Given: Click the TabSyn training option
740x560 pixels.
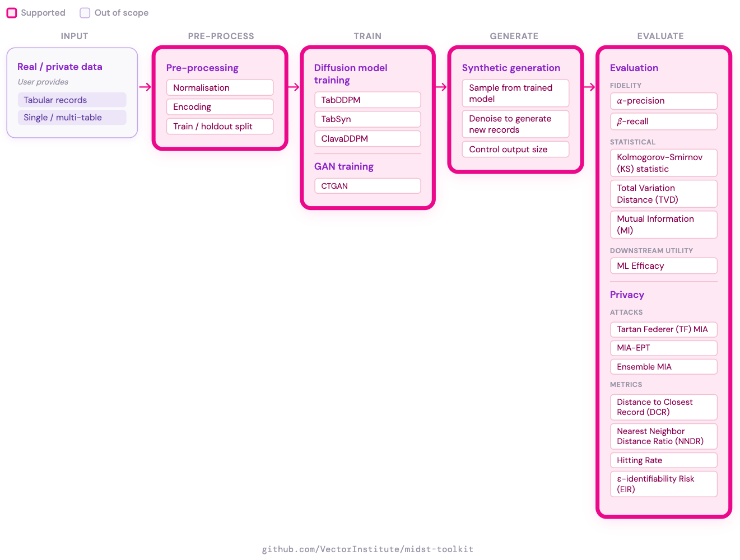Looking at the screenshot, I should (x=367, y=119).
